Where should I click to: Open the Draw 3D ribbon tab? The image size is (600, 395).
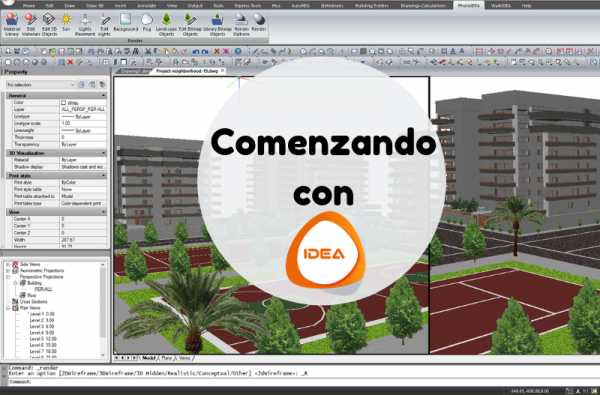[x=95, y=6]
